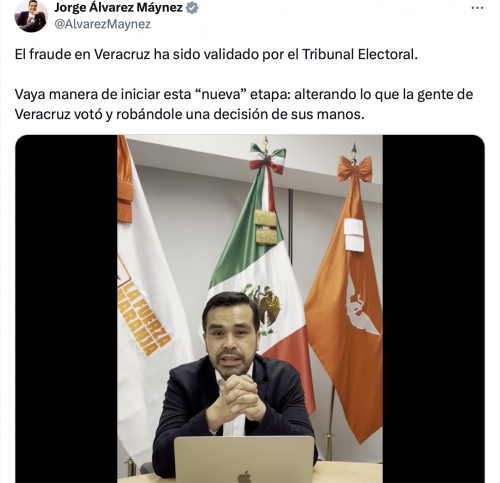500x483 pixels.
Task: Click the white eagle logo on orange flag
Action: (x=359, y=306)
